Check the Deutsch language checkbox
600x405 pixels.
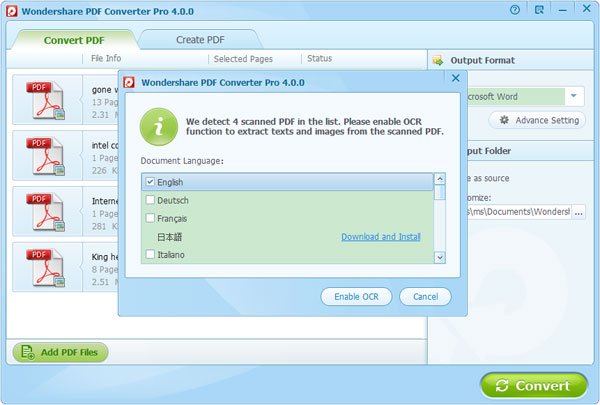click(150, 200)
